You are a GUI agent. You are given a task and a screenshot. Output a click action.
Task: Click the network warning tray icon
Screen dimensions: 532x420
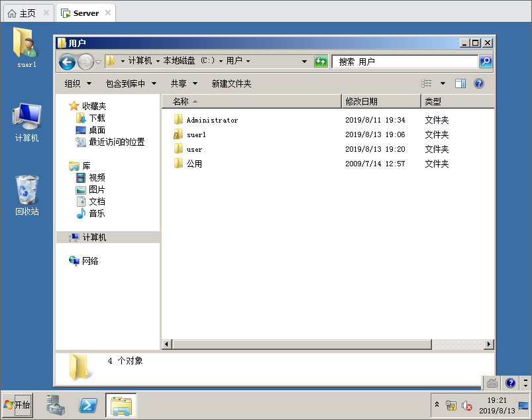click(x=451, y=405)
